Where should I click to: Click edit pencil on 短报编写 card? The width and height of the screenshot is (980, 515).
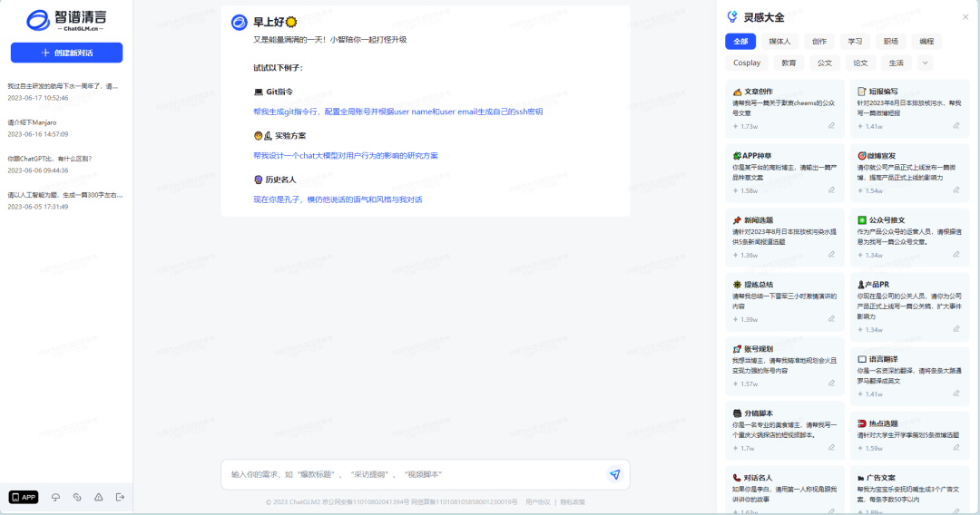[955, 126]
